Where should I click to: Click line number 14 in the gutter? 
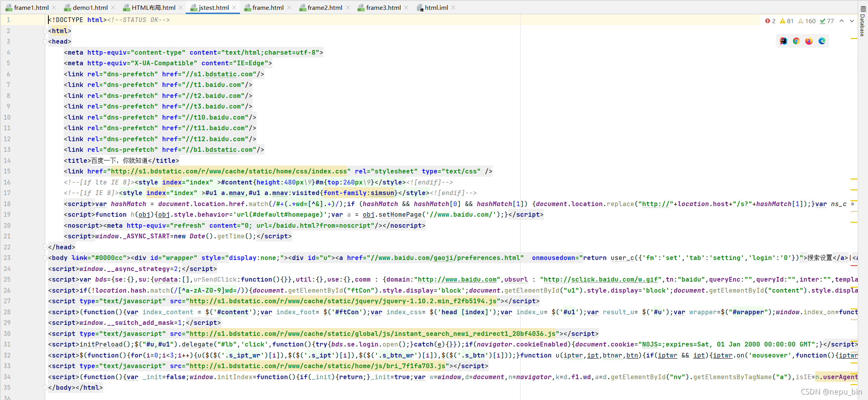7,160
